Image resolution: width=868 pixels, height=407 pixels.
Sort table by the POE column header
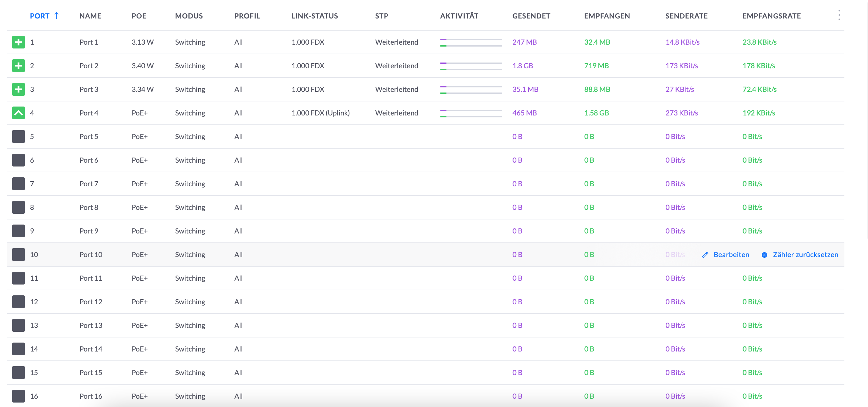click(x=139, y=16)
